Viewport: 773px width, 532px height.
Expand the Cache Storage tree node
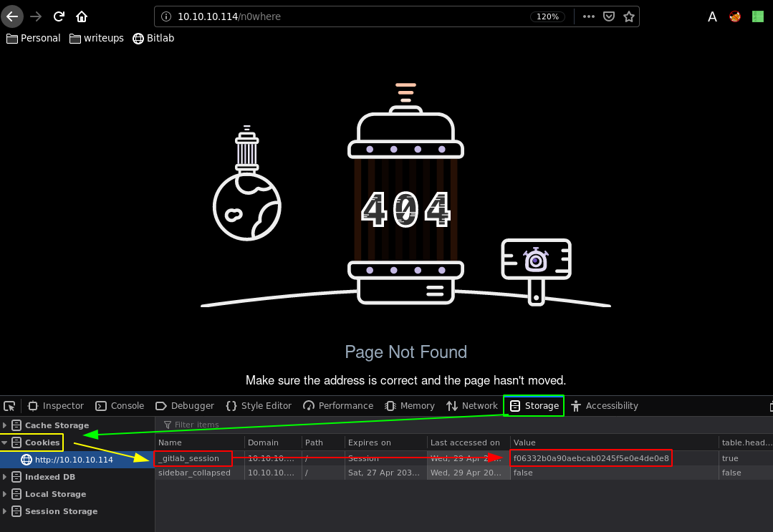(5, 425)
